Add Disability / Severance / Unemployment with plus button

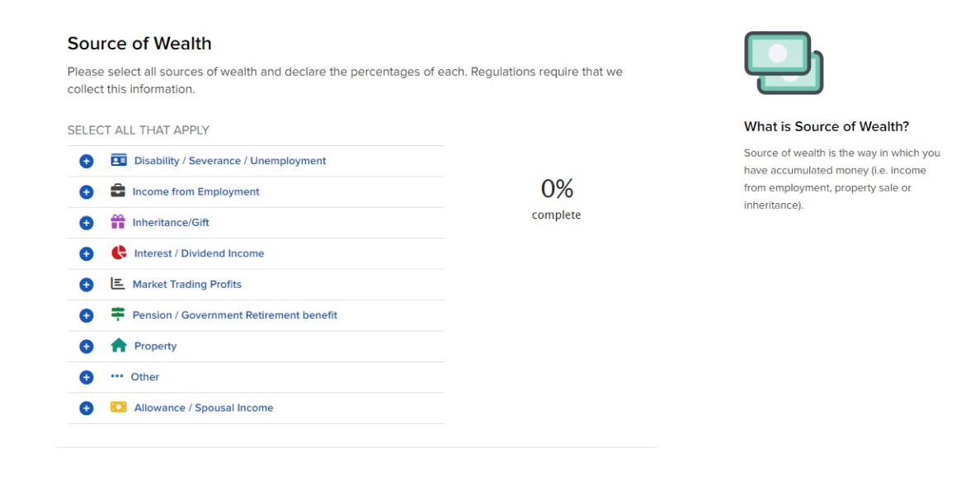[87, 161]
